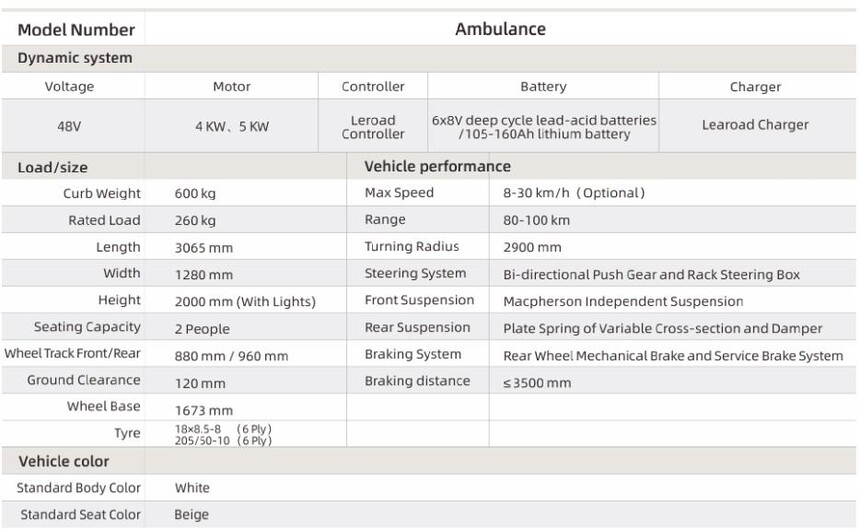Screen dimensions: 860x529
Task: Select the Turning Radius label
Action: pyautogui.click(x=412, y=247)
